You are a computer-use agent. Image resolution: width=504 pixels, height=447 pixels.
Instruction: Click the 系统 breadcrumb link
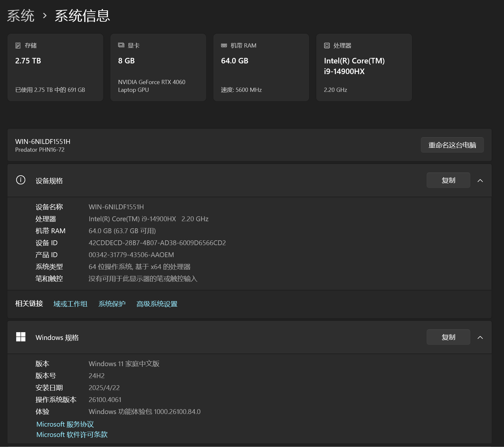tap(21, 16)
